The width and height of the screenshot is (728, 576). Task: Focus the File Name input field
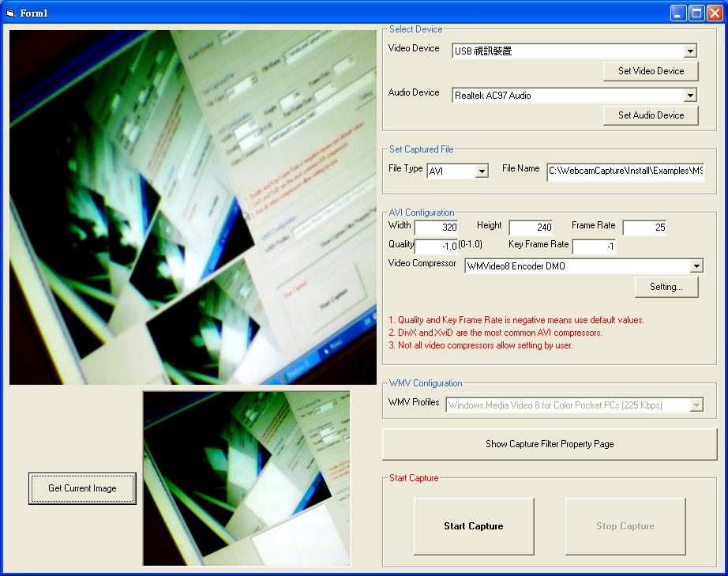coord(625,171)
